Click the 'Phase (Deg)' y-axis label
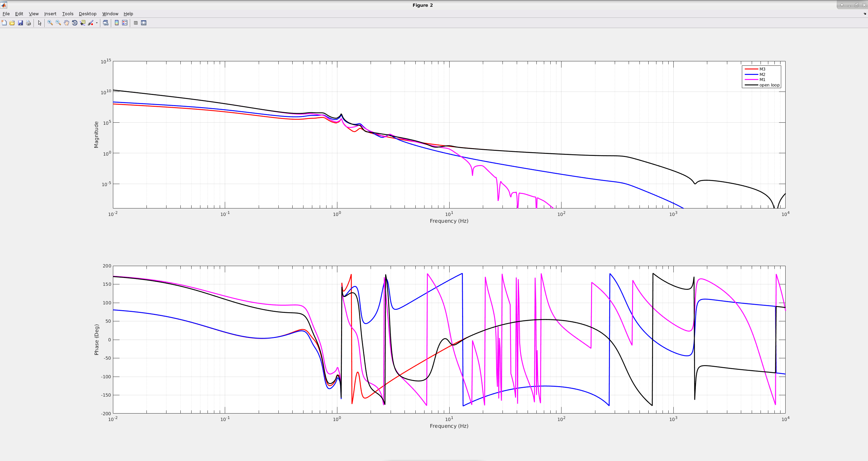Viewport: 868px width, 461px height. click(x=97, y=340)
